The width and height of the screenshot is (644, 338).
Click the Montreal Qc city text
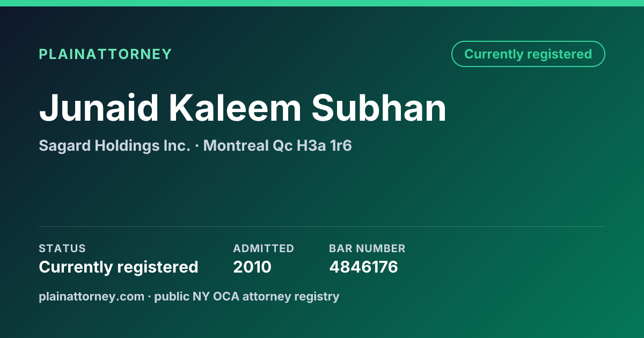[248, 146]
